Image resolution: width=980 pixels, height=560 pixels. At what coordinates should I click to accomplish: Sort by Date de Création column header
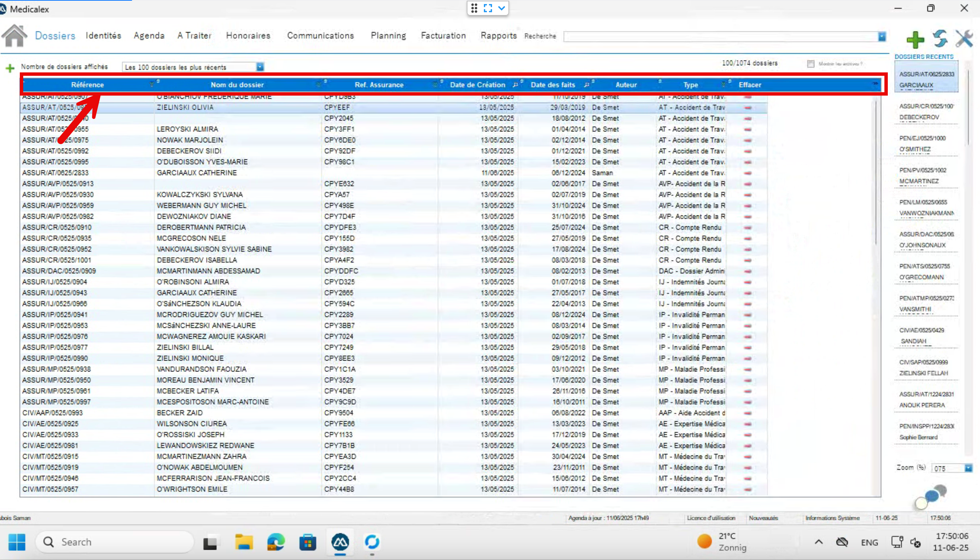point(477,85)
